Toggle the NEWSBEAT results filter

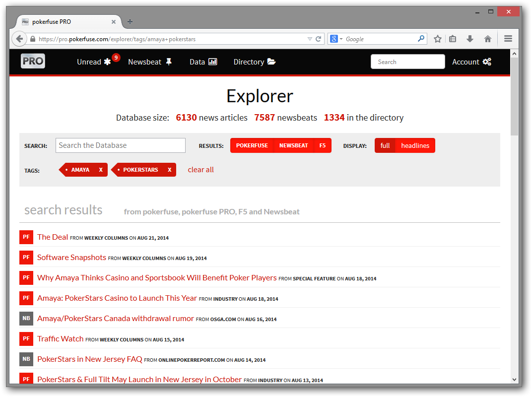[293, 145]
